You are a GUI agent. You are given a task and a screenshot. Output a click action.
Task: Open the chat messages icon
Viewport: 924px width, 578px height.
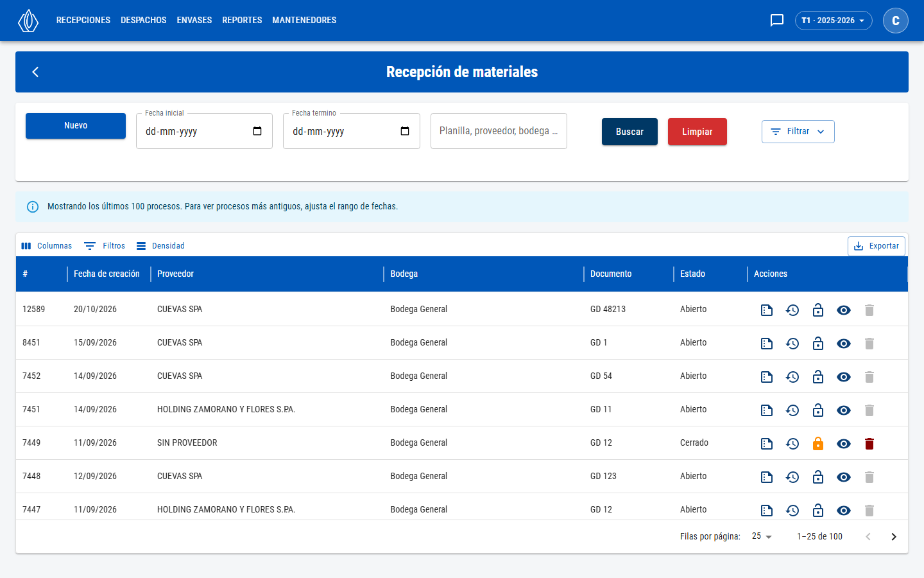[777, 21]
